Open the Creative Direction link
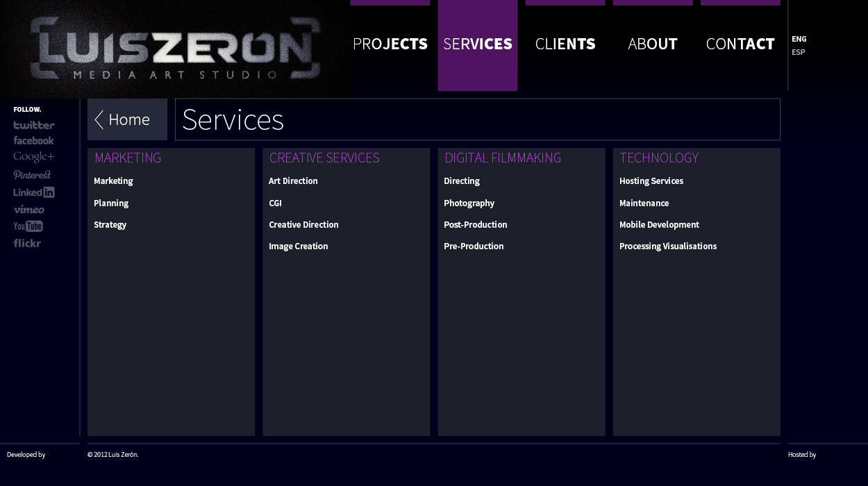 click(x=303, y=225)
